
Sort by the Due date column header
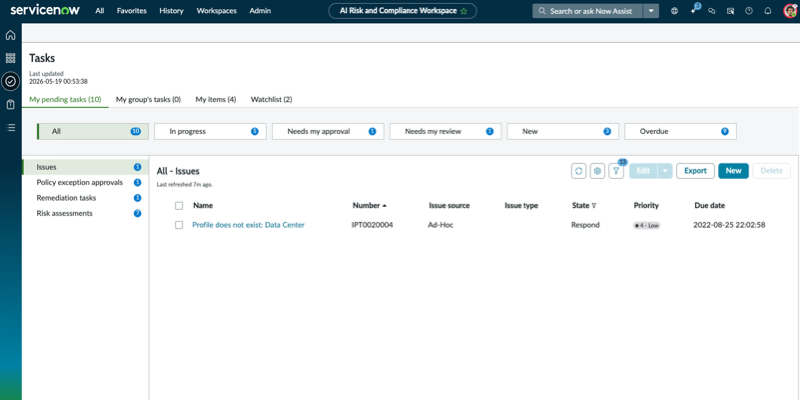click(709, 206)
